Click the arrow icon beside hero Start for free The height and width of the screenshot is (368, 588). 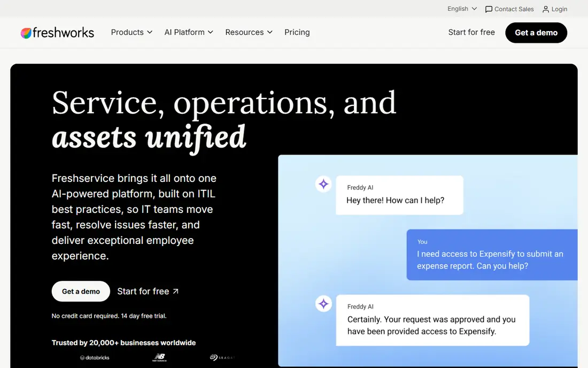click(x=175, y=291)
